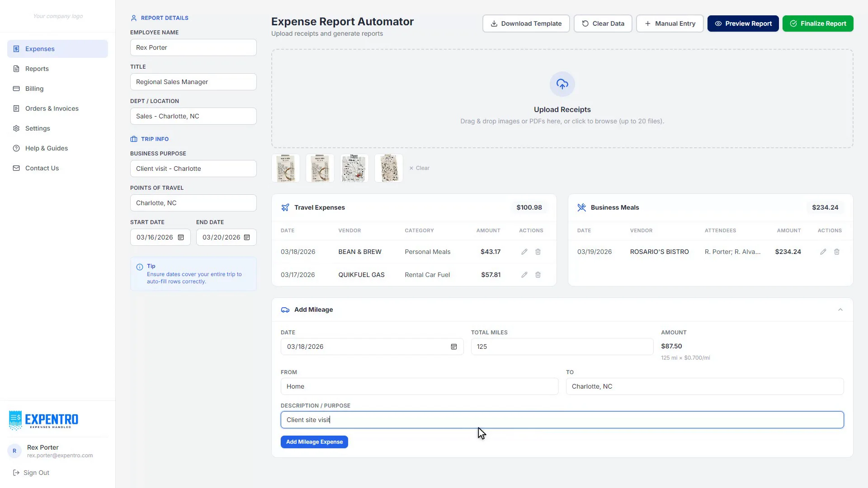
Task: Open Help & Guides page
Action: [57, 148]
